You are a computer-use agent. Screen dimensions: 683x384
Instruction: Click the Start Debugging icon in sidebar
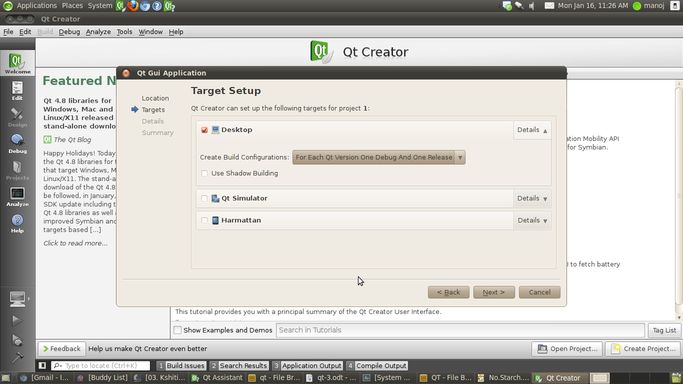click(x=17, y=339)
